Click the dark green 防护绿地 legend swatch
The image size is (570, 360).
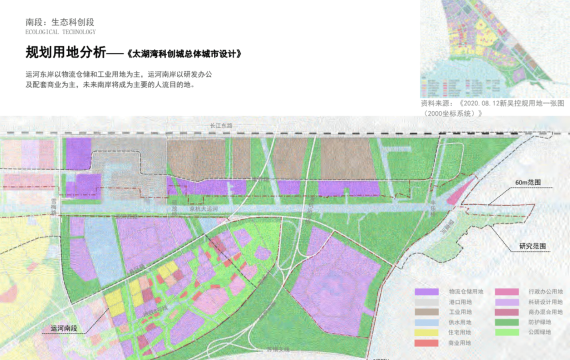[x=507, y=322]
